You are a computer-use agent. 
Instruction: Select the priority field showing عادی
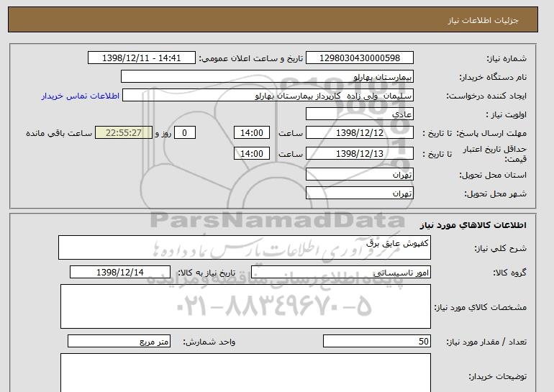(x=359, y=114)
